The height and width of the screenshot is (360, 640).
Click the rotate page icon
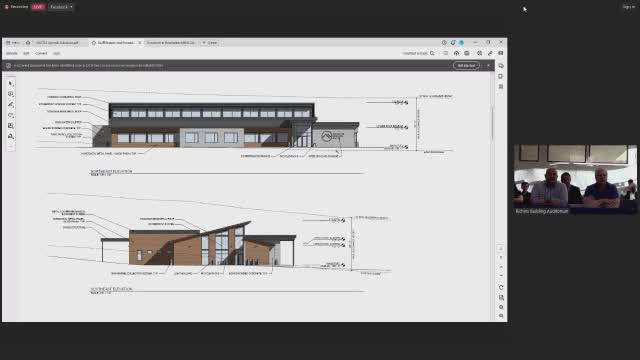[x=501, y=287]
